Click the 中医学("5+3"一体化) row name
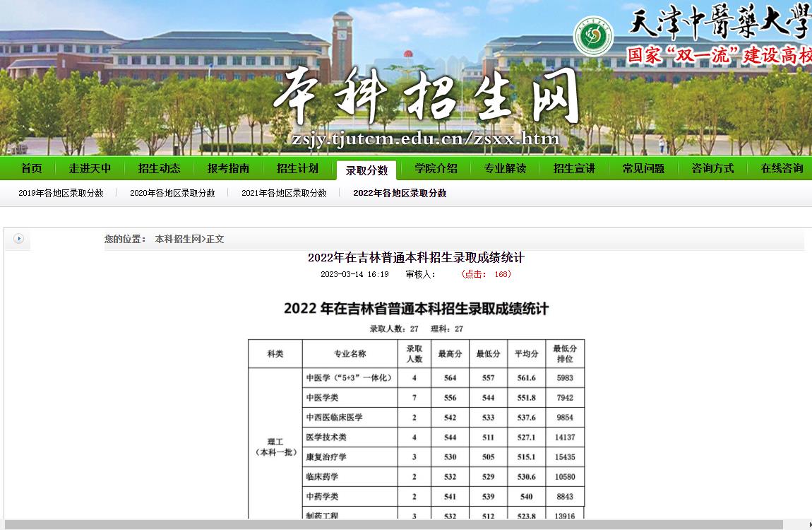Image resolution: width=812 pixels, height=530 pixels. pyautogui.click(x=349, y=378)
